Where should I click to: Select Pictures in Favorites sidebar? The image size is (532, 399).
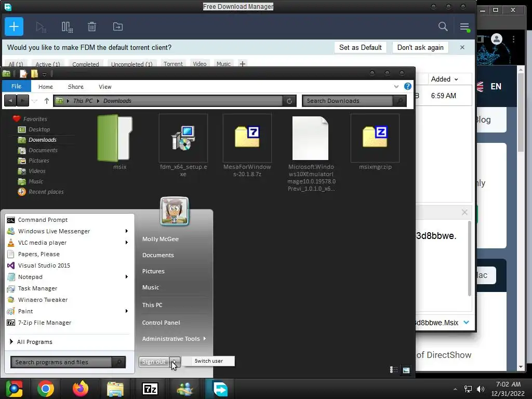point(38,161)
